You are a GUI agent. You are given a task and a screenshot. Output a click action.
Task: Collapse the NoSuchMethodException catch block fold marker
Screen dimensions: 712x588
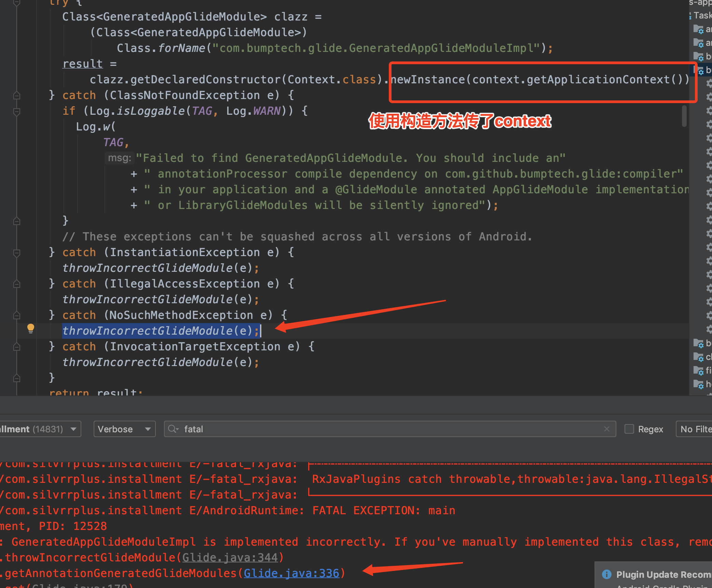click(x=16, y=315)
